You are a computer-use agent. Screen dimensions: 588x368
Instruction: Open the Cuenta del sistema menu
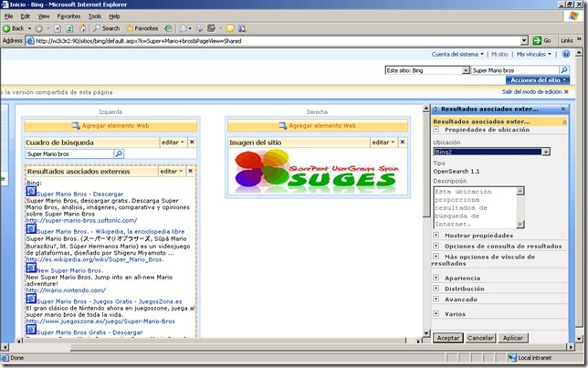(457, 55)
